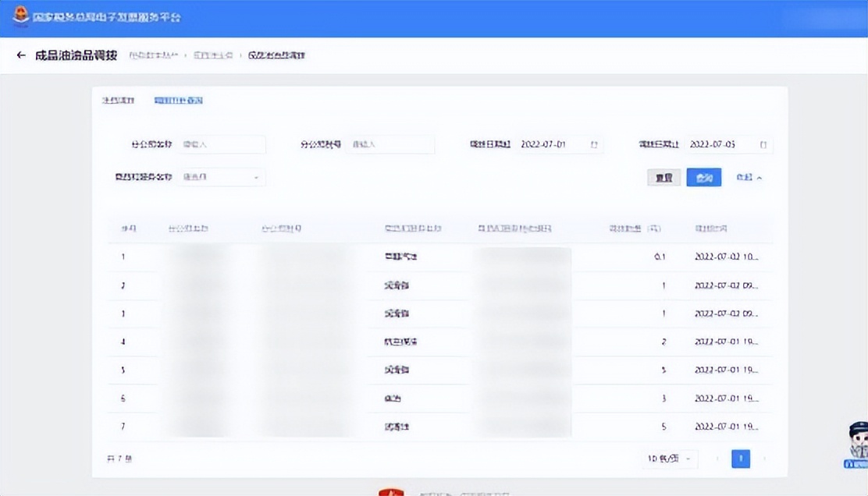Switch to the first tab above the filters
The image size is (868, 496).
tap(118, 101)
